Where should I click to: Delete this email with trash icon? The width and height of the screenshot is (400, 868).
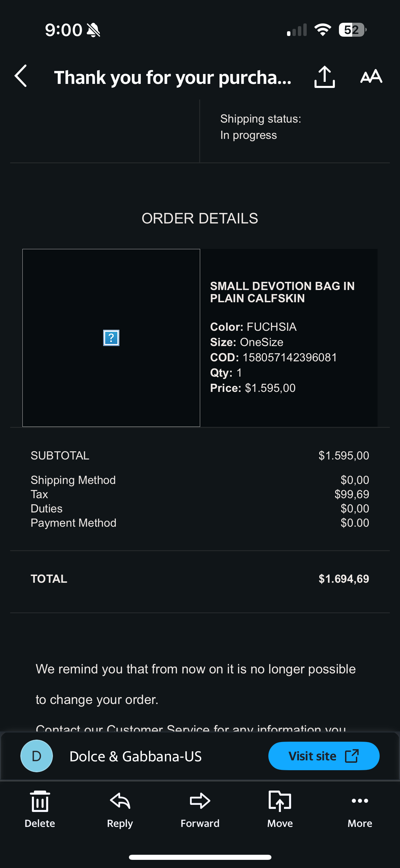[40, 809]
